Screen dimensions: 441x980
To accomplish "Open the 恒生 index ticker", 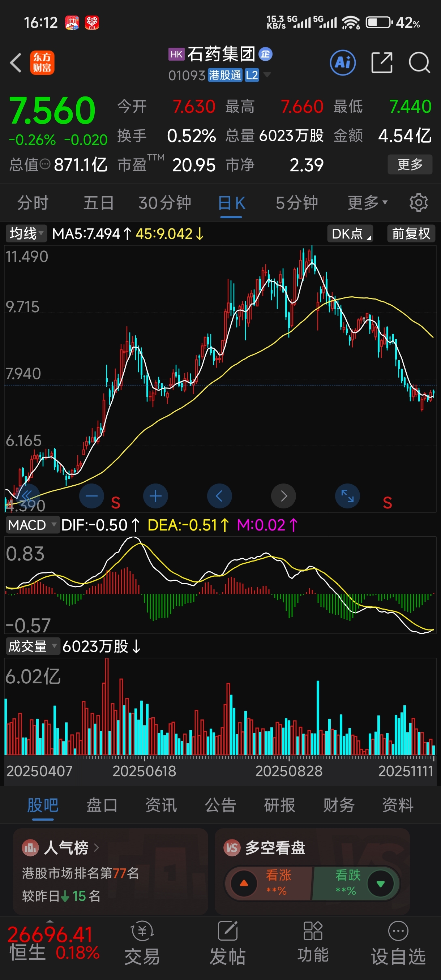I will (x=53, y=944).
